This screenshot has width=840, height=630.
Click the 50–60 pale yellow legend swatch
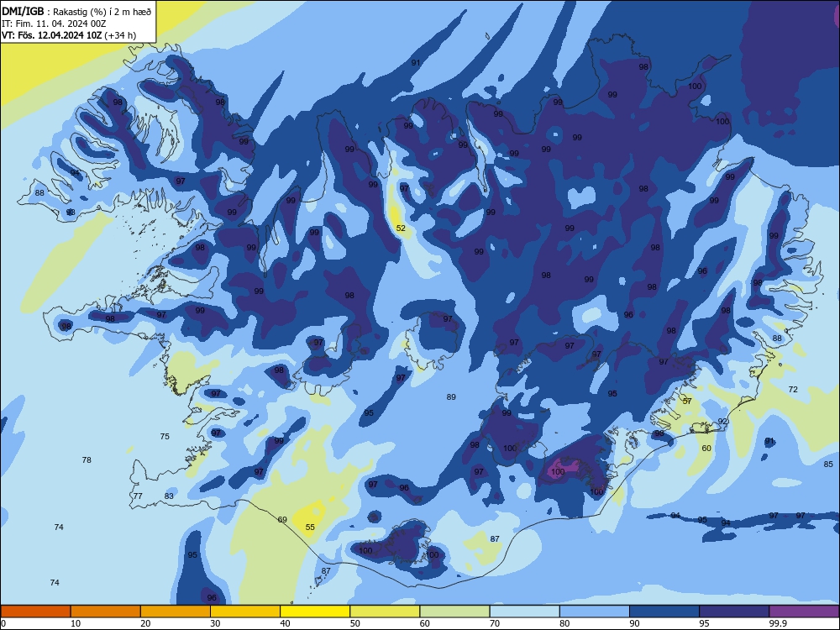pyautogui.click(x=385, y=612)
